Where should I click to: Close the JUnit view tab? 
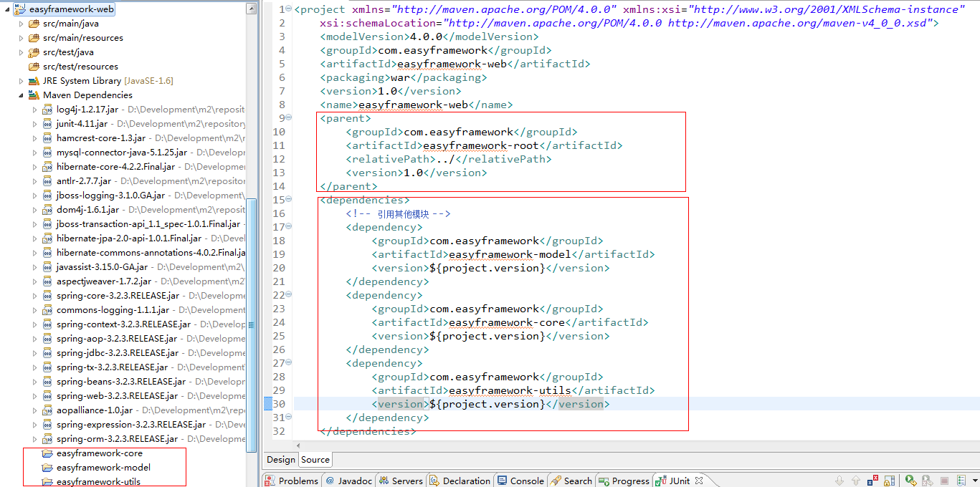pos(699,481)
